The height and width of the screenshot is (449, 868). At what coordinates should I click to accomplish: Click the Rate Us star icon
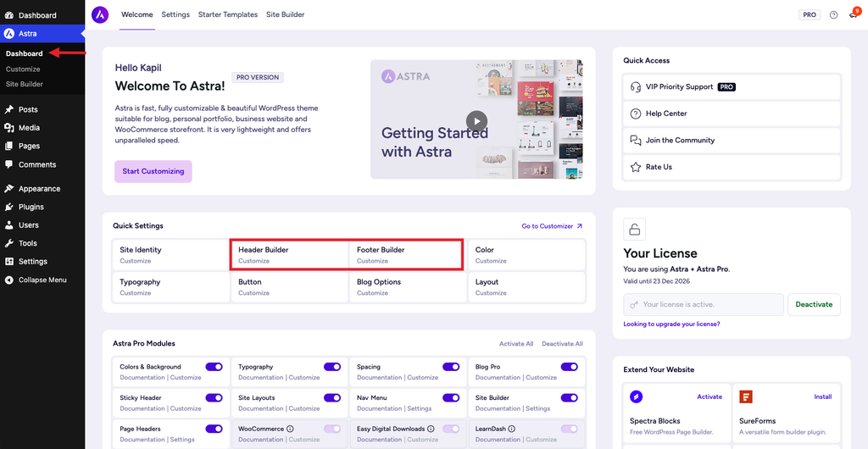(636, 166)
